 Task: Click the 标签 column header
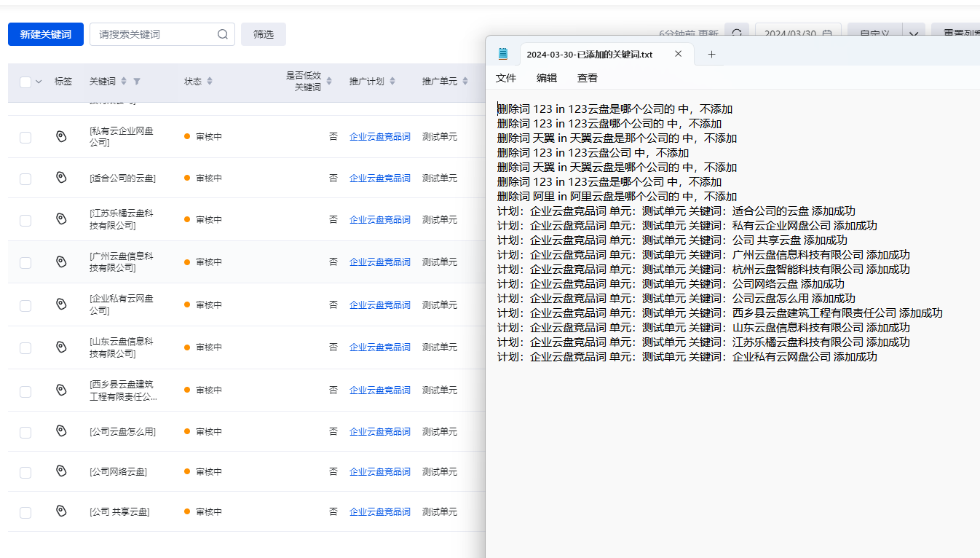(63, 82)
